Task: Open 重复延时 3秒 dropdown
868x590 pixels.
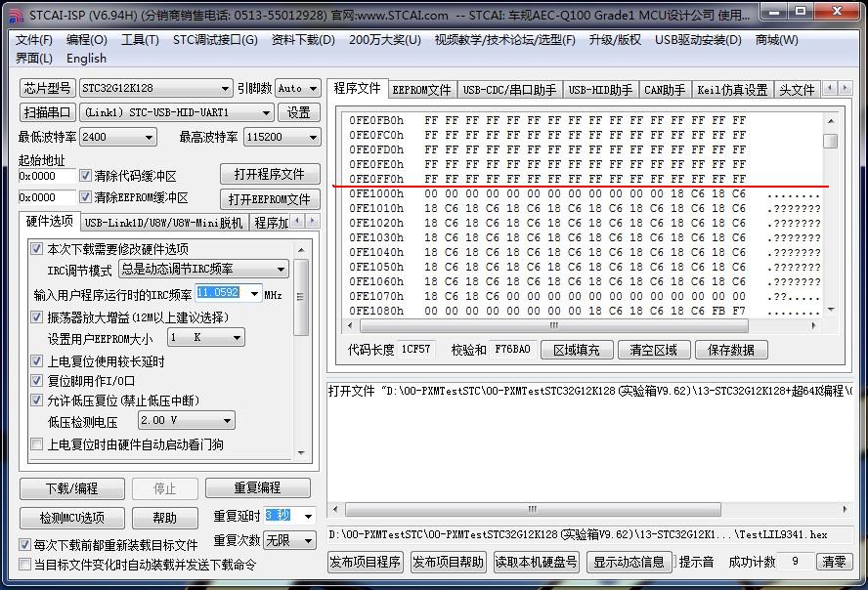Action: pos(308,516)
